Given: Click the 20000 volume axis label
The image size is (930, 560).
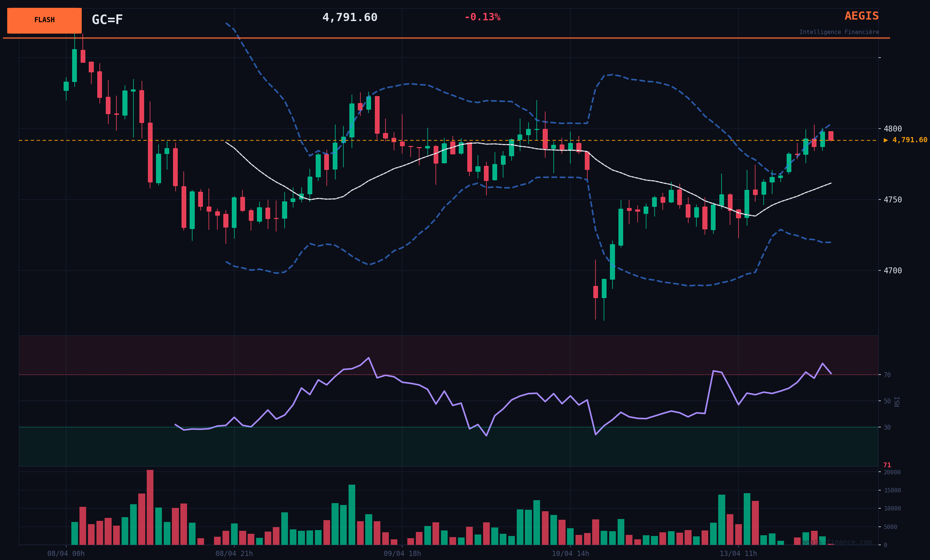Looking at the screenshot, I should [x=892, y=472].
